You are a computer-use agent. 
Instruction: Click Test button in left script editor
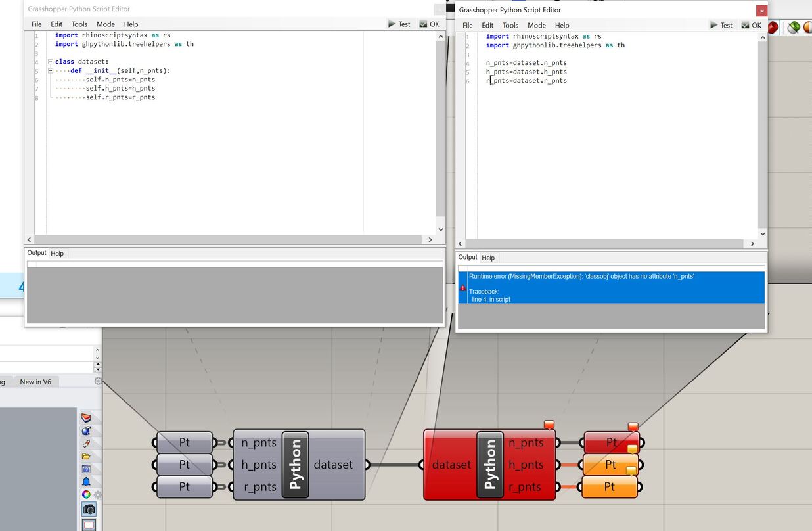399,24
